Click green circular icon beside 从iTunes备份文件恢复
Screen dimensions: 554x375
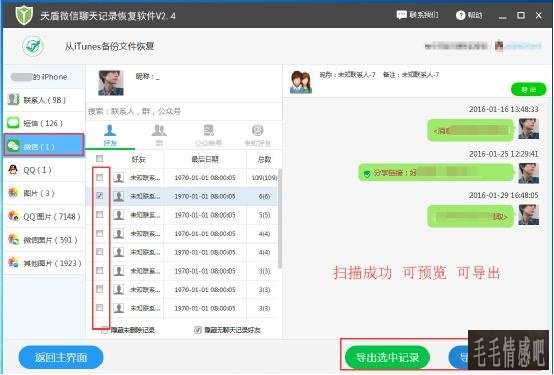pyautogui.click(x=33, y=46)
